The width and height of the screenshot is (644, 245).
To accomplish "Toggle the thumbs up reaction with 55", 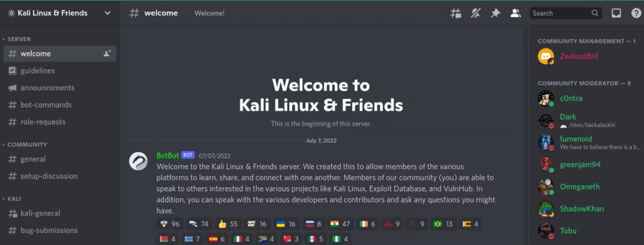I will coord(228,224).
